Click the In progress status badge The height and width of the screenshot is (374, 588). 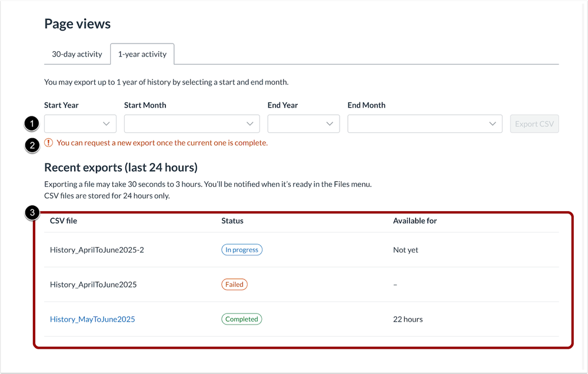[x=241, y=250]
